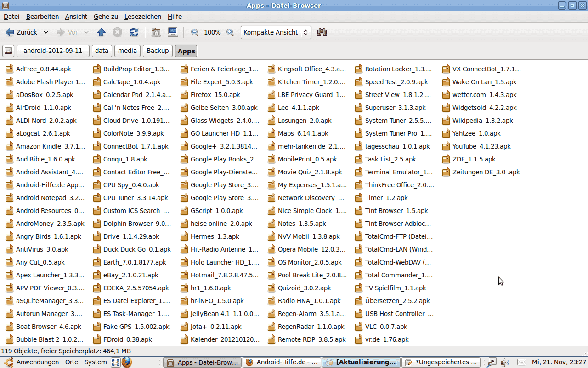Go up one folder level arrow icon
This screenshot has height=368, width=588.
[x=102, y=32]
